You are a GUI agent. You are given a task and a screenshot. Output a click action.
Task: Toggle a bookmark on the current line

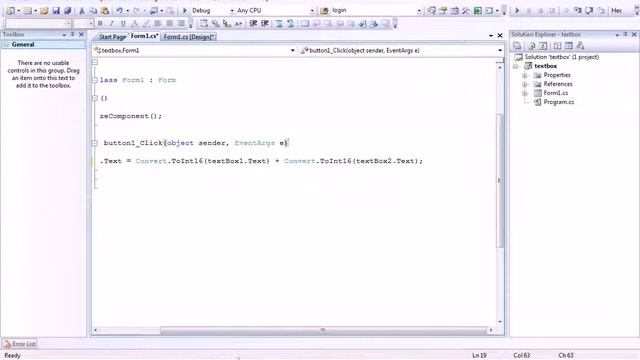[x=305, y=24]
